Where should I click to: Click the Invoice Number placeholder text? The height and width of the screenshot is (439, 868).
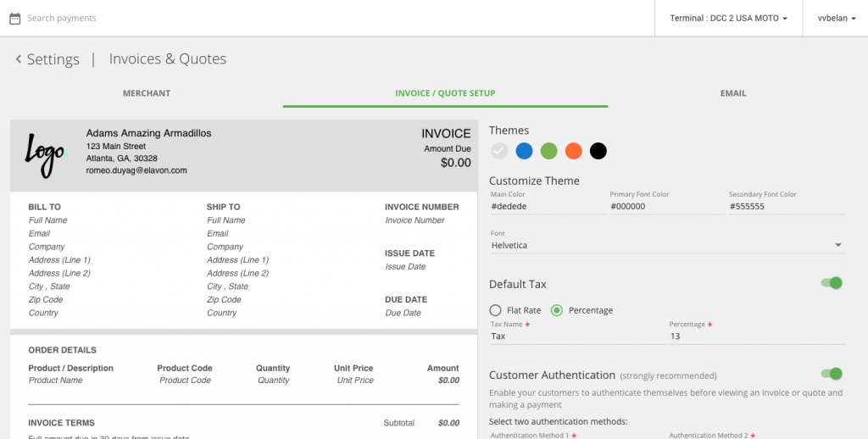[415, 220]
